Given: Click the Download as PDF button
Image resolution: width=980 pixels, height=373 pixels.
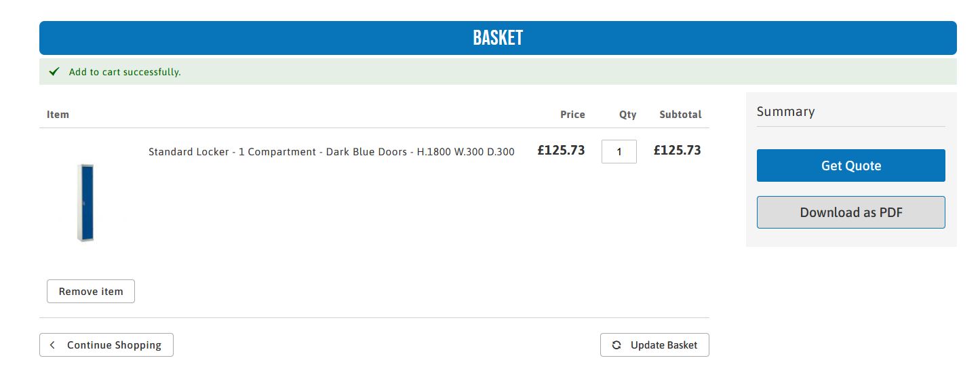Looking at the screenshot, I should pyautogui.click(x=850, y=212).
